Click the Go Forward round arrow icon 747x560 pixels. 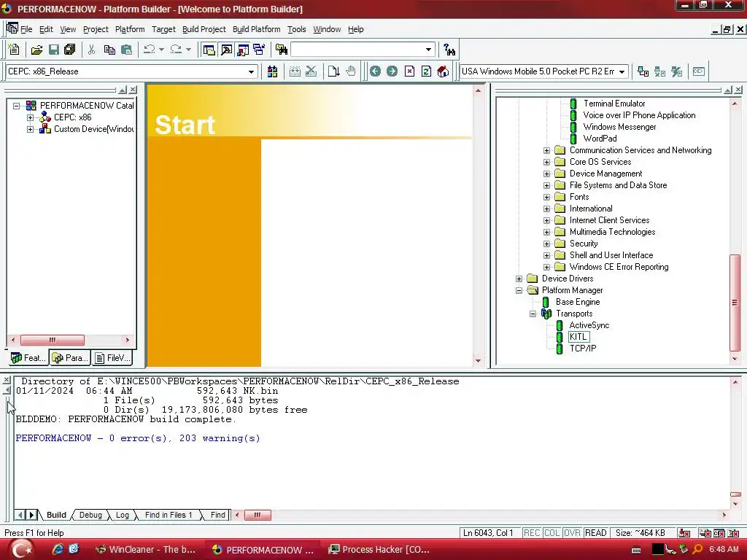(392, 71)
